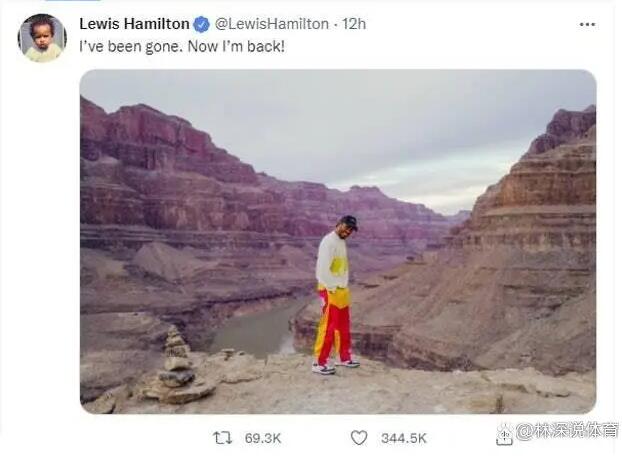Click the retweet arrows icon
This screenshot has height=457, width=622.
pos(223,438)
